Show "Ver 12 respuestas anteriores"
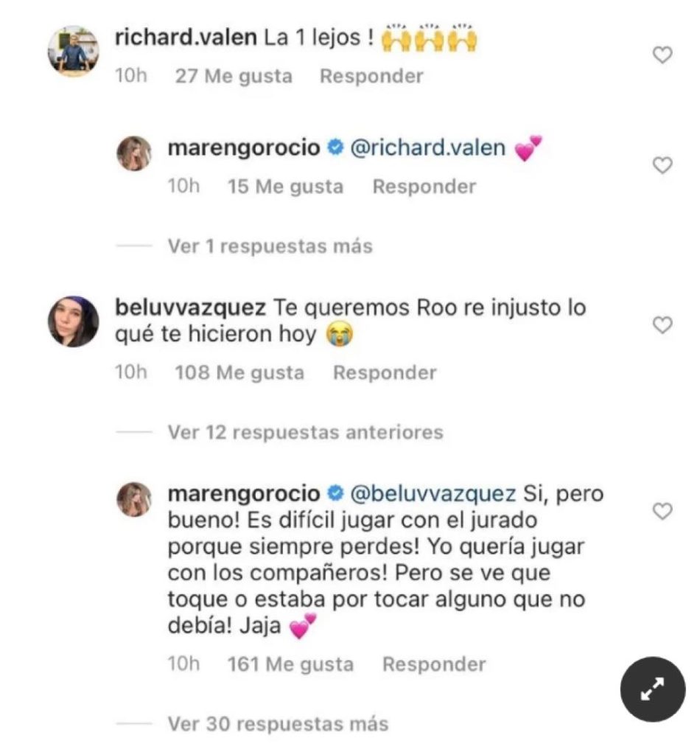700x755 pixels. 305,432
